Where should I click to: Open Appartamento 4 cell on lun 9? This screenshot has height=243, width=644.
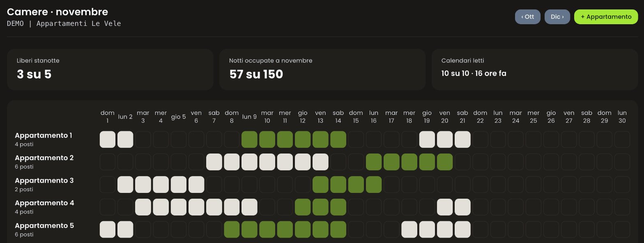coord(249,207)
